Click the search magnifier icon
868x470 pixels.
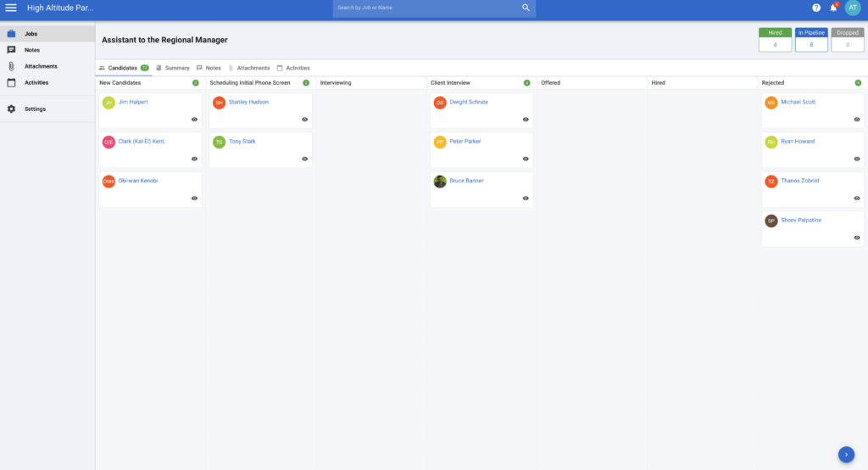[x=526, y=8]
